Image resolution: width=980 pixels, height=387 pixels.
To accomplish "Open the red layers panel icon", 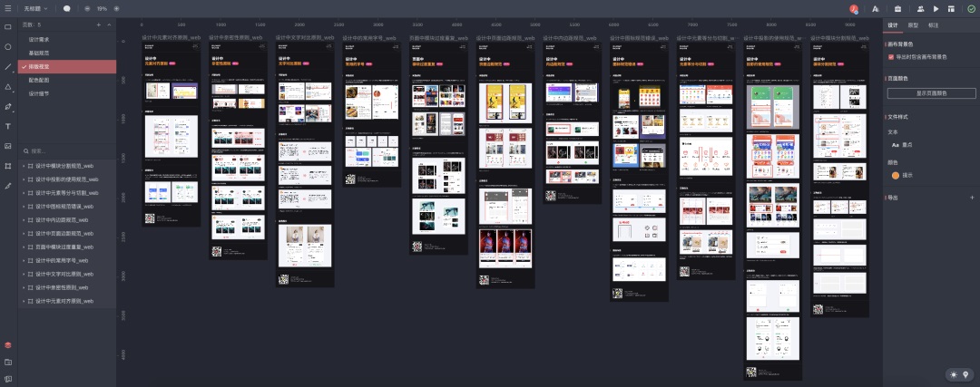I will 8,345.
